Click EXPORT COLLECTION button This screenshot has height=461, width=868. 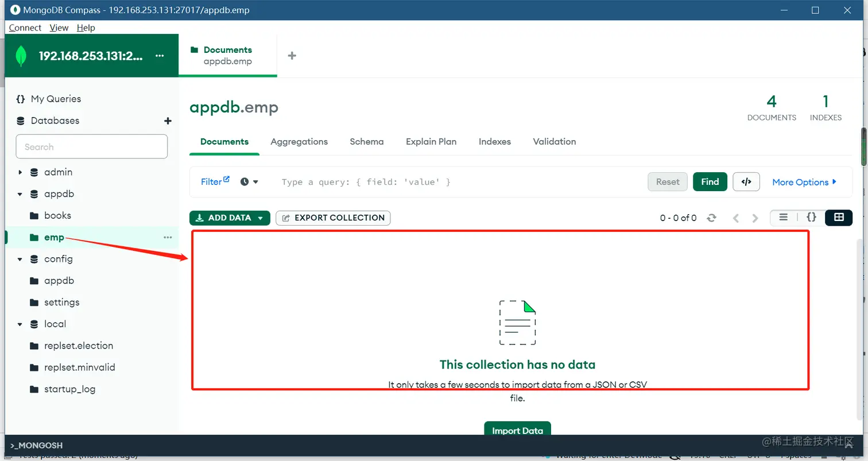coord(333,218)
